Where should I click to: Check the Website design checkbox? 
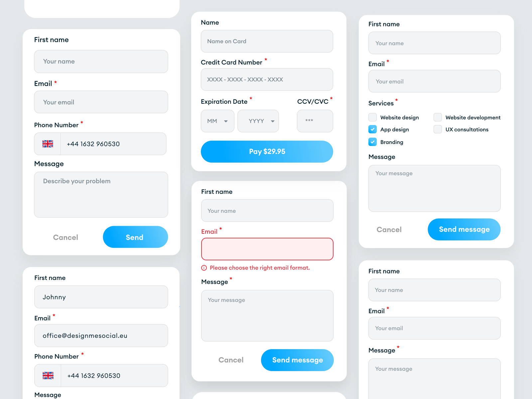click(372, 117)
